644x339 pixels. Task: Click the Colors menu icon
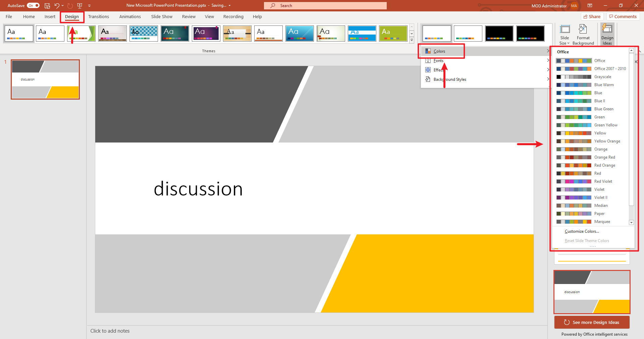click(x=428, y=51)
